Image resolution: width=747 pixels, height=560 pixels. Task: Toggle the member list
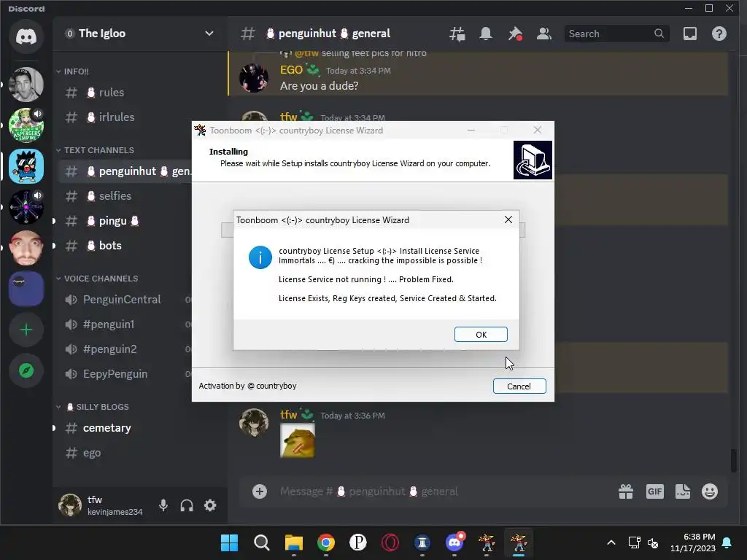(x=544, y=34)
